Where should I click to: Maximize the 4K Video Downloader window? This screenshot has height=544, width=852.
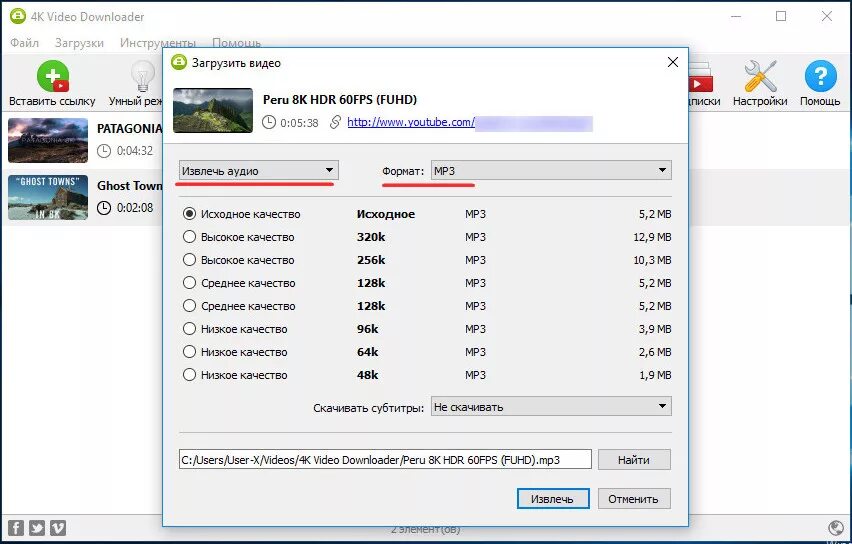pos(781,16)
